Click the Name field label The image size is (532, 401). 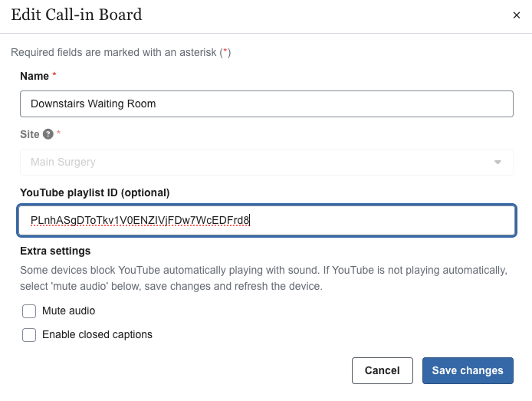(x=34, y=76)
